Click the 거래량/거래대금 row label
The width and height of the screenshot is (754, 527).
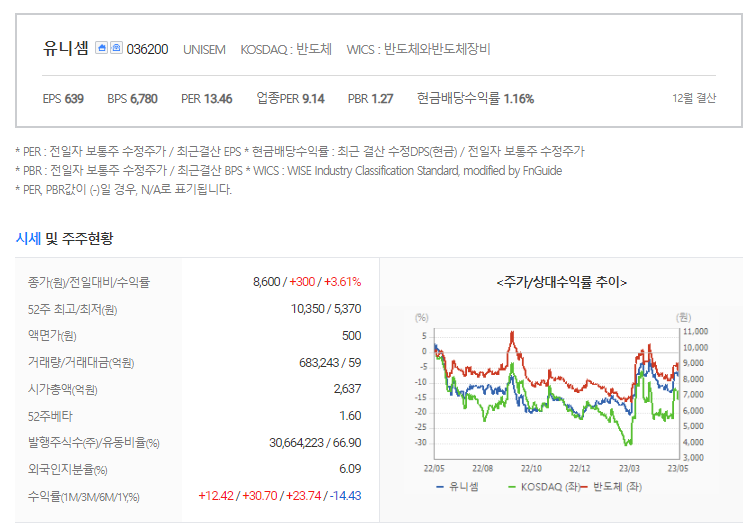[81, 363]
